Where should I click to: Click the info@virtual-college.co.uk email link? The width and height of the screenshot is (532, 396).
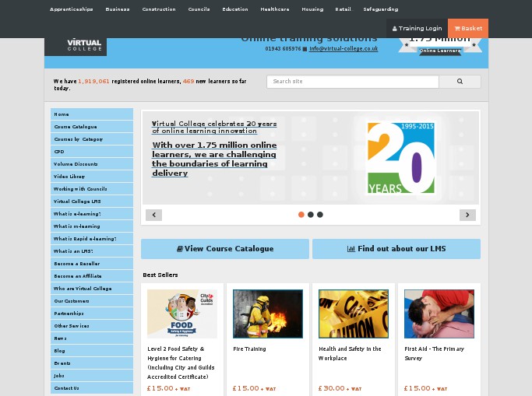344,49
